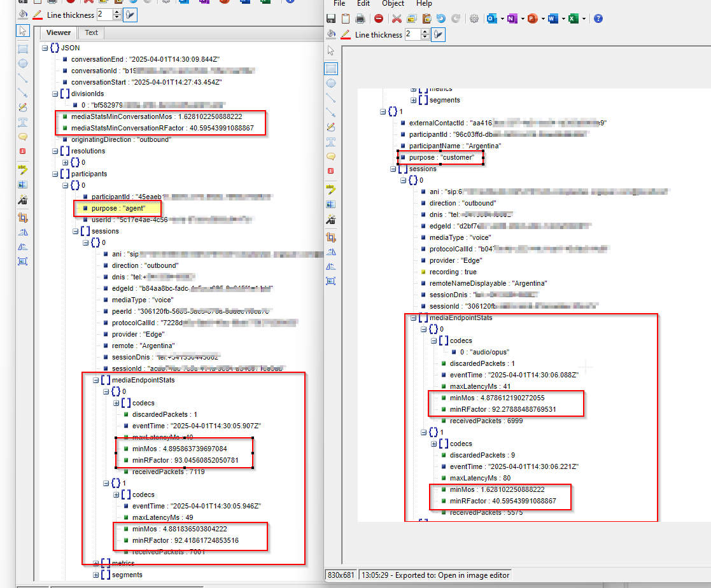Expand segments node in right tree
This screenshot has width=711, height=588.
click(414, 100)
